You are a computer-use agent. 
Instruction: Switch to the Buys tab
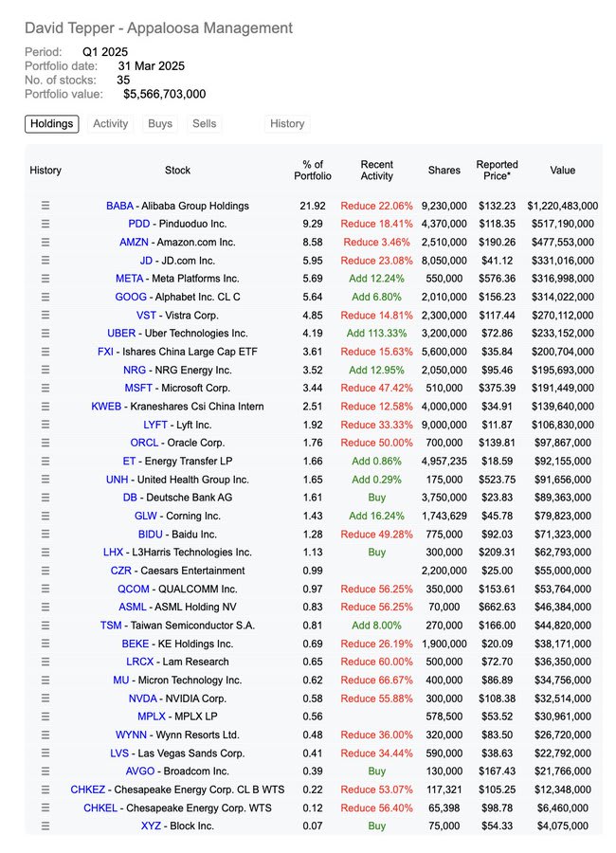[x=160, y=123]
